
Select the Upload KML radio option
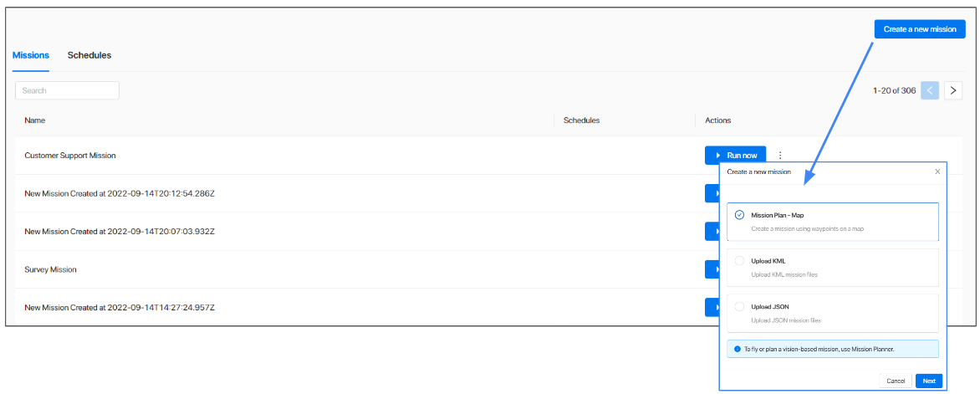739,261
